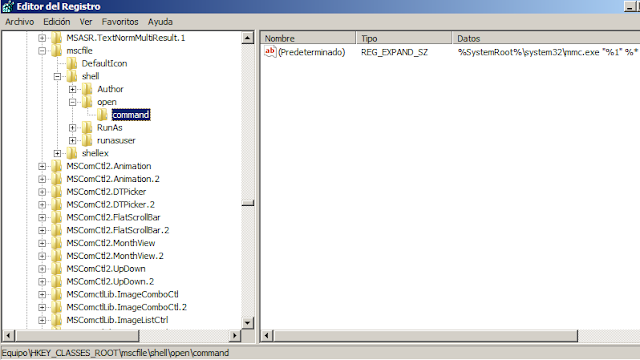Collapse the mscfile key
This screenshot has height=360, width=640.
coord(42,51)
